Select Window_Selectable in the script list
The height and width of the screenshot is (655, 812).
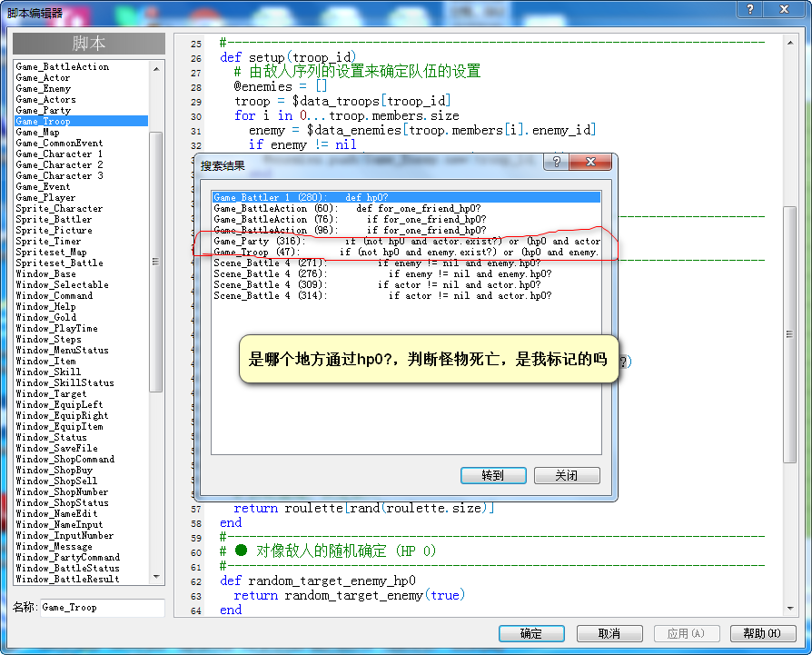[63, 284]
